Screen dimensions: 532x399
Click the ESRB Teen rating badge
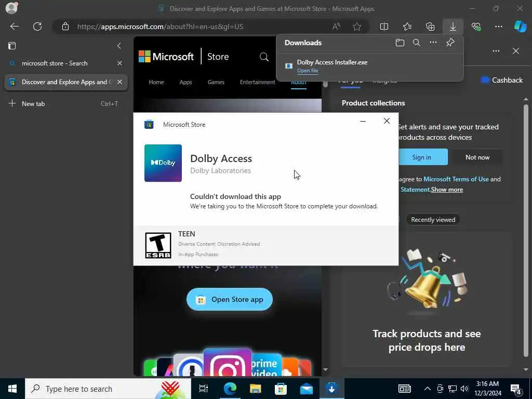tap(158, 245)
